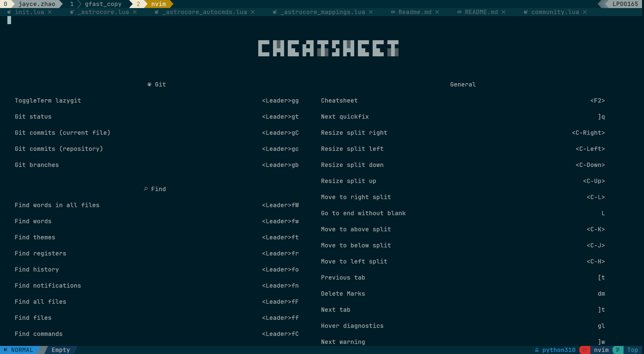Click the Find registers entry

click(x=41, y=253)
